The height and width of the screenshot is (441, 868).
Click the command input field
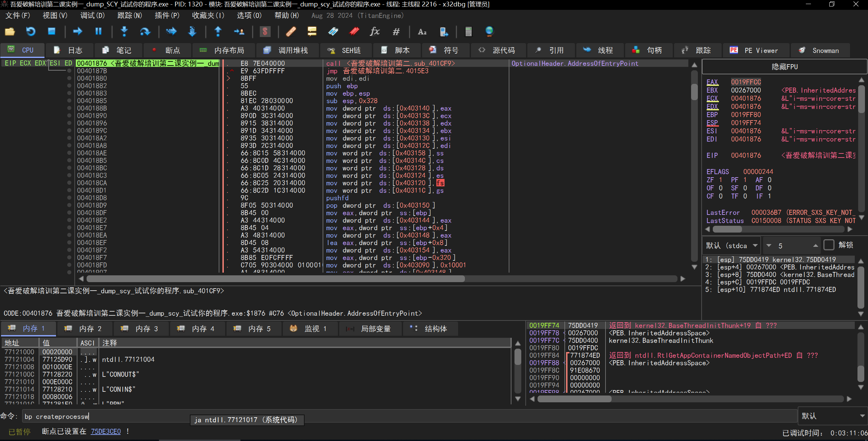click(409, 416)
